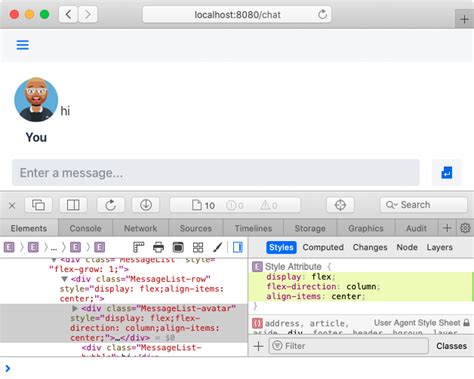Screen dimensions: 474x379
Task: Toggle the details sidebar icon
Action: pos(238,247)
